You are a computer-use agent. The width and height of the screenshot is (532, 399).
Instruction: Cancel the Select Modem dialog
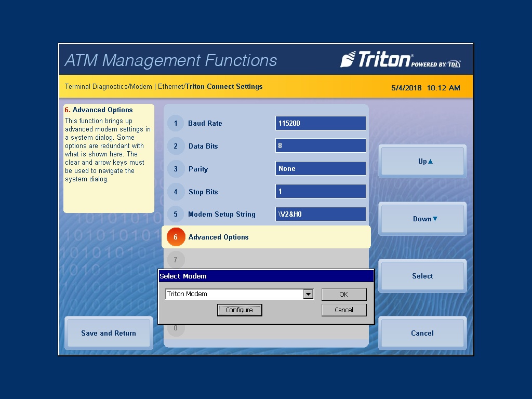[343, 310]
